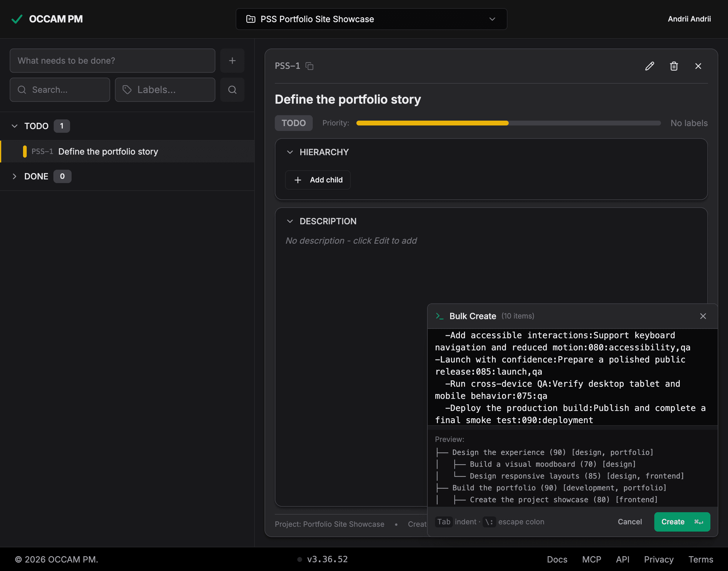
Task: Open the Labels filter field
Action: 165,90
